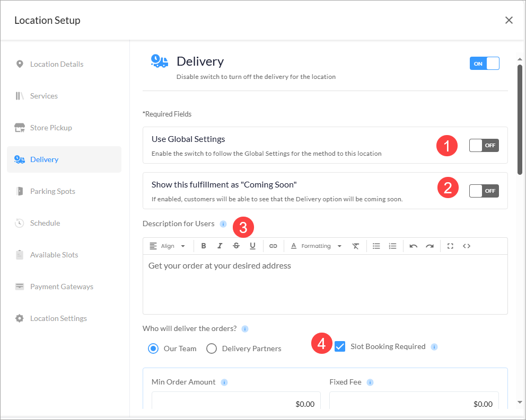Click info icon beside Slot Booking Required
The height and width of the screenshot is (420, 526).
[x=434, y=347]
